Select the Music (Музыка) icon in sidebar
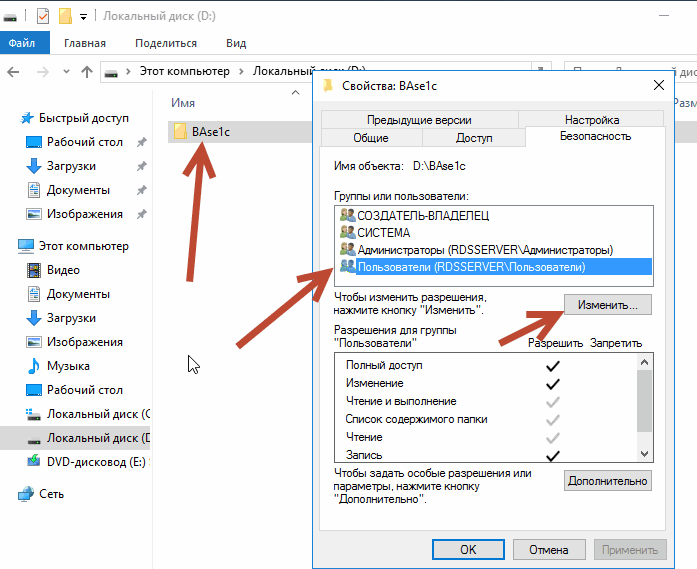 33,366
